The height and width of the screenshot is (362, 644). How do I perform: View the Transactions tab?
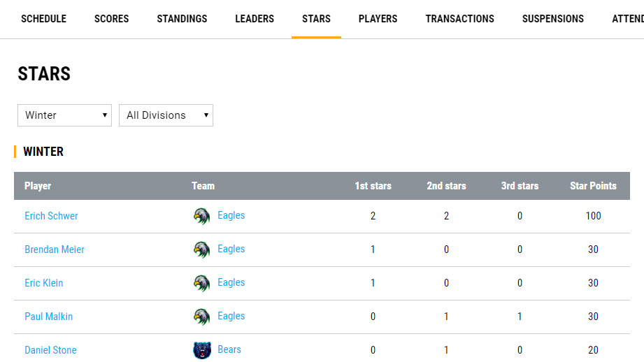click(459, 19)
